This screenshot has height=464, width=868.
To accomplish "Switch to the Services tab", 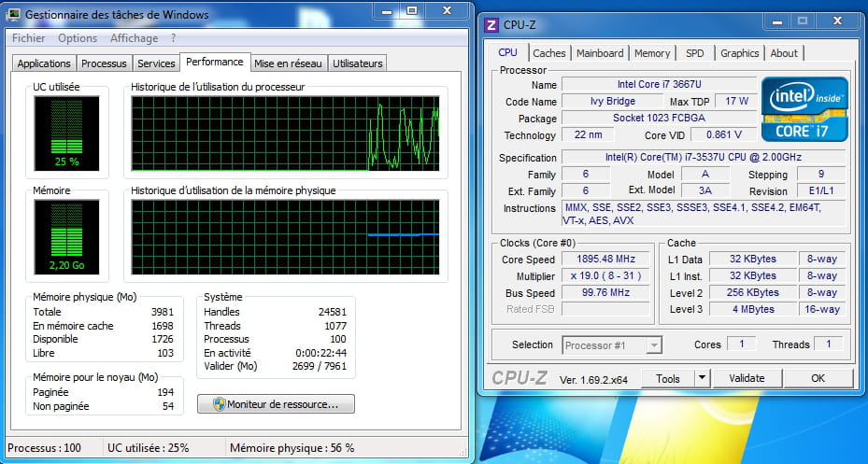I will (x=156, y=63).
